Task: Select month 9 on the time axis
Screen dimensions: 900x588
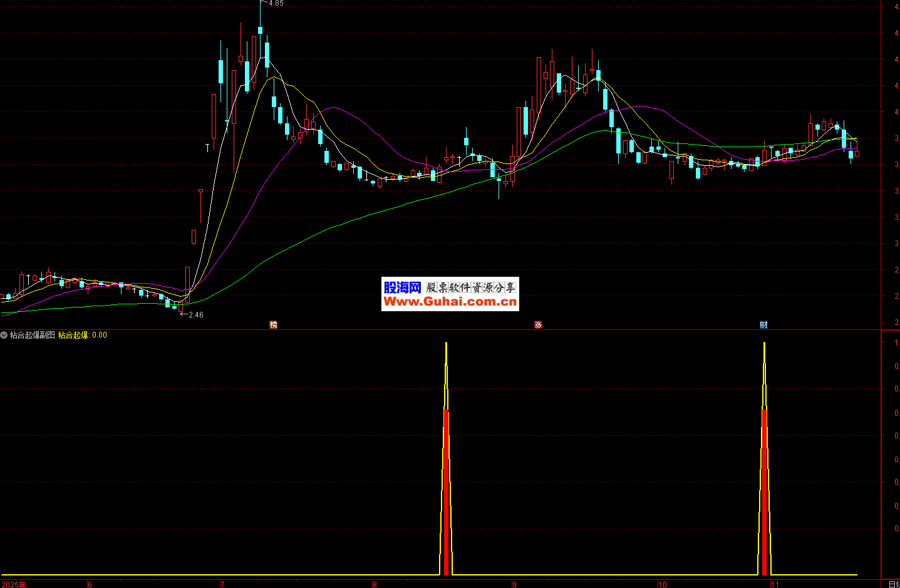Action: [x=515, y=584]
